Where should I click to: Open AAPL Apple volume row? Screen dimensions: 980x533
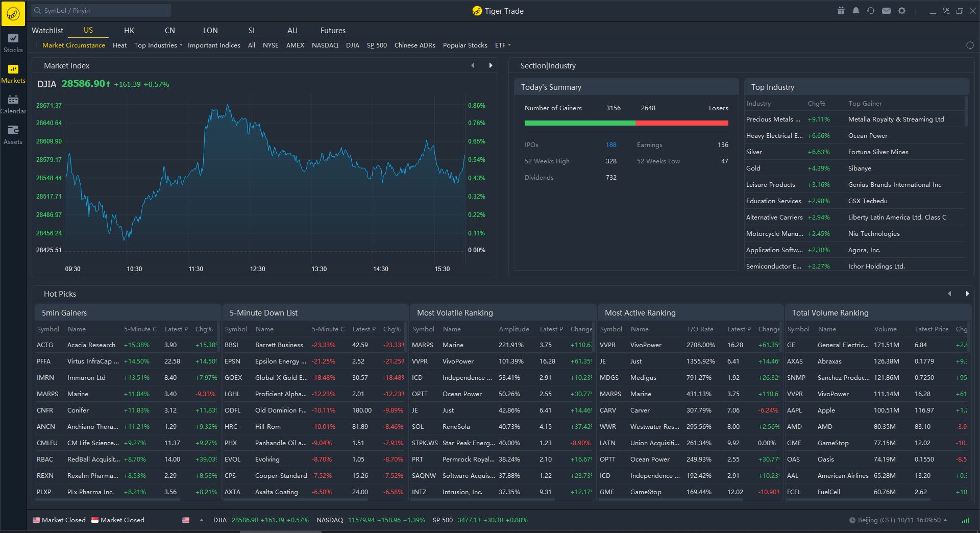click(x=877, y=410)
